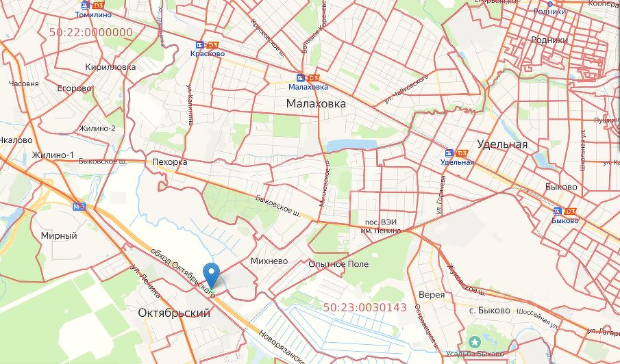Click the Родники station circle marker
The image size is (620, 364).
click(x=549, y=4)
